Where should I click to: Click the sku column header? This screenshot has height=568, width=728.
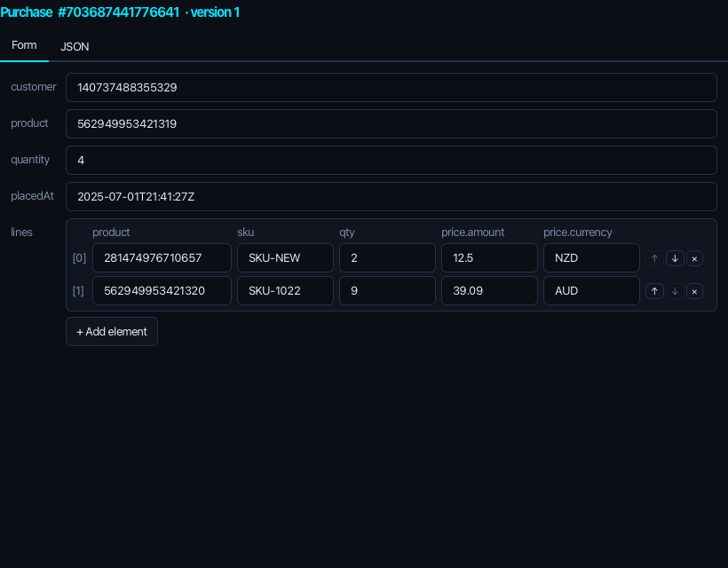click(246, 232)
